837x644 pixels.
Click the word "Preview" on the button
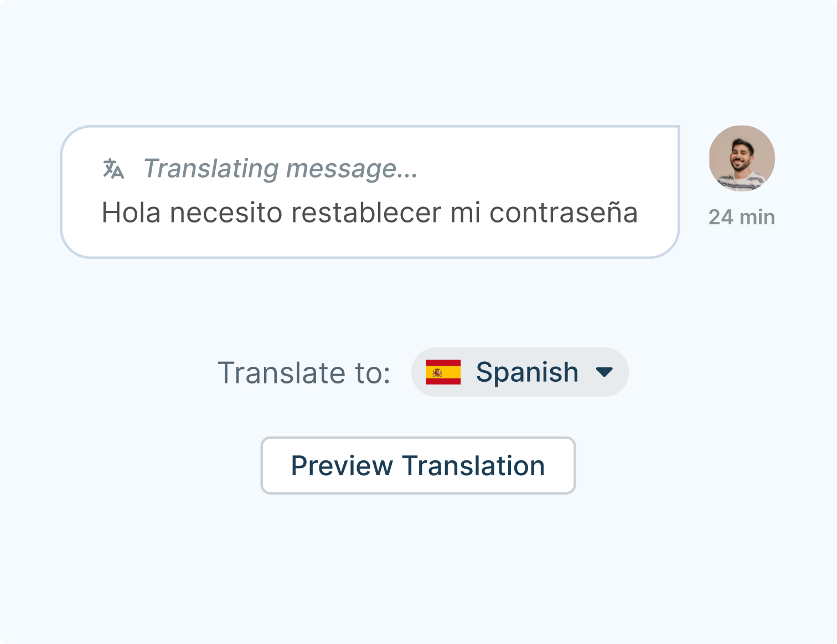pyautogui.click(x=342, y=466)
